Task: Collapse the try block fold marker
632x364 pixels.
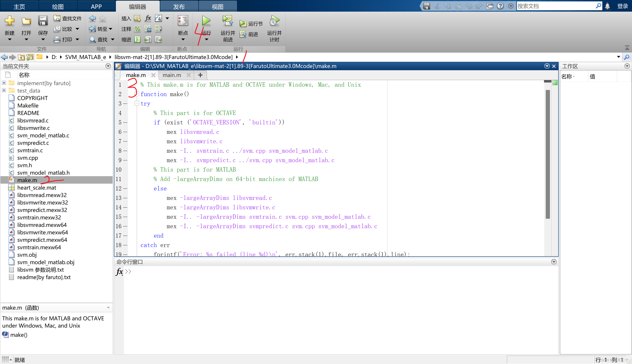Action: pyautogui.click(x=136, y=103)
